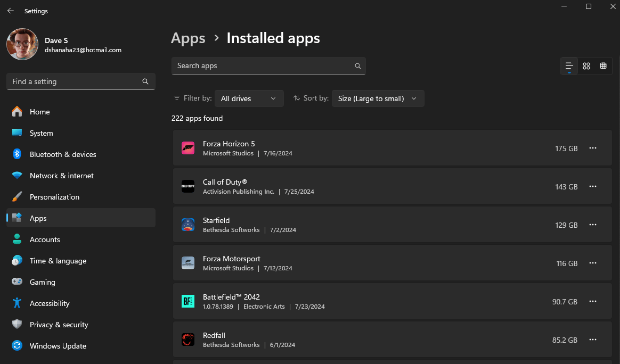Navigate back to Apps via breadcrumb

[188, 38]
